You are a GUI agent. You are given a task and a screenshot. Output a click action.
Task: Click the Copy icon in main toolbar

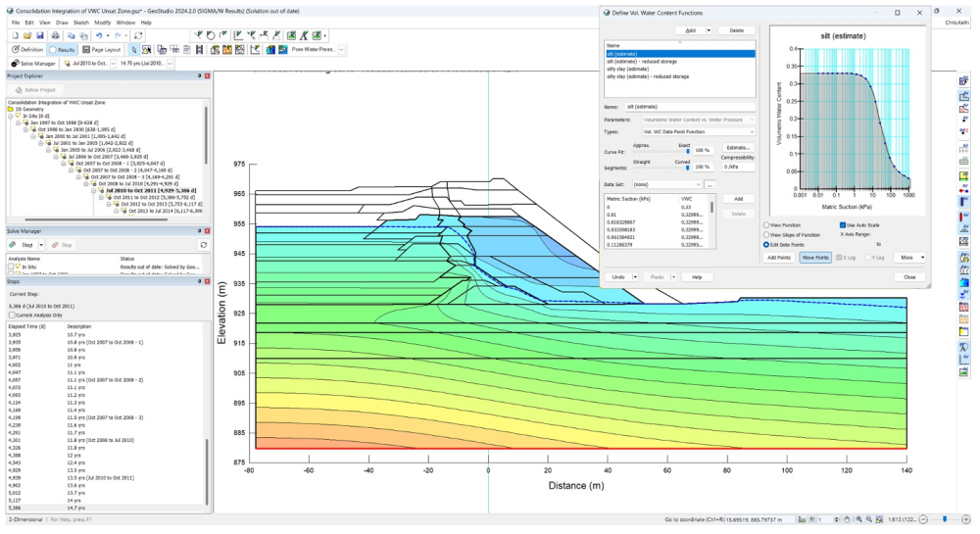pyautogui.click(x=71, y=35)
